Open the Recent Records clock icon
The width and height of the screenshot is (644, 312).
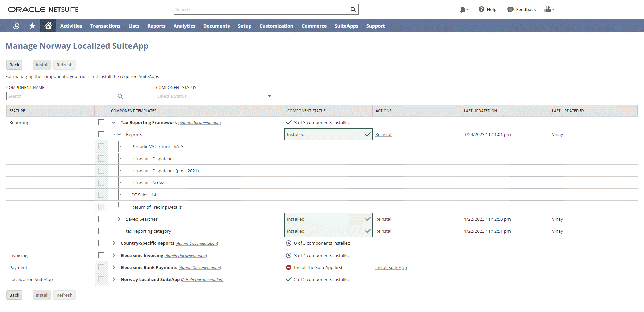[16, 26]
